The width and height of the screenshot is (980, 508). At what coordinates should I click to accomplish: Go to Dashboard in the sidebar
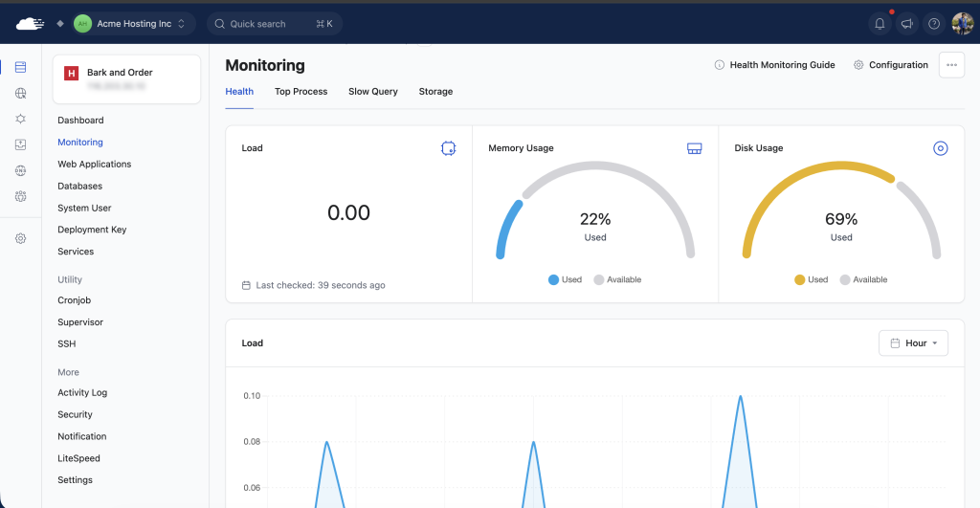(x=80, y=120)
